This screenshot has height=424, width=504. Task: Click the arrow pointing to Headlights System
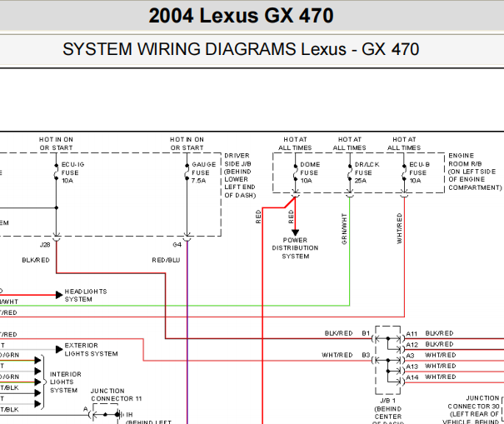click(59, 295)
